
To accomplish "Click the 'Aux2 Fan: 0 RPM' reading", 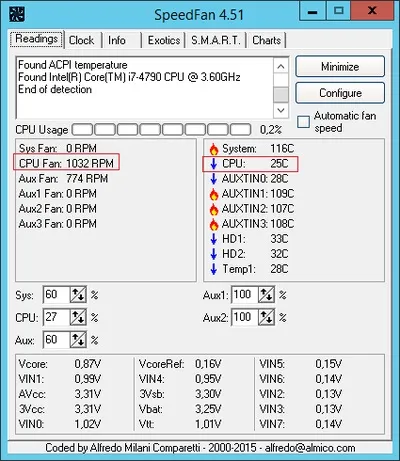I will point(58,209).
